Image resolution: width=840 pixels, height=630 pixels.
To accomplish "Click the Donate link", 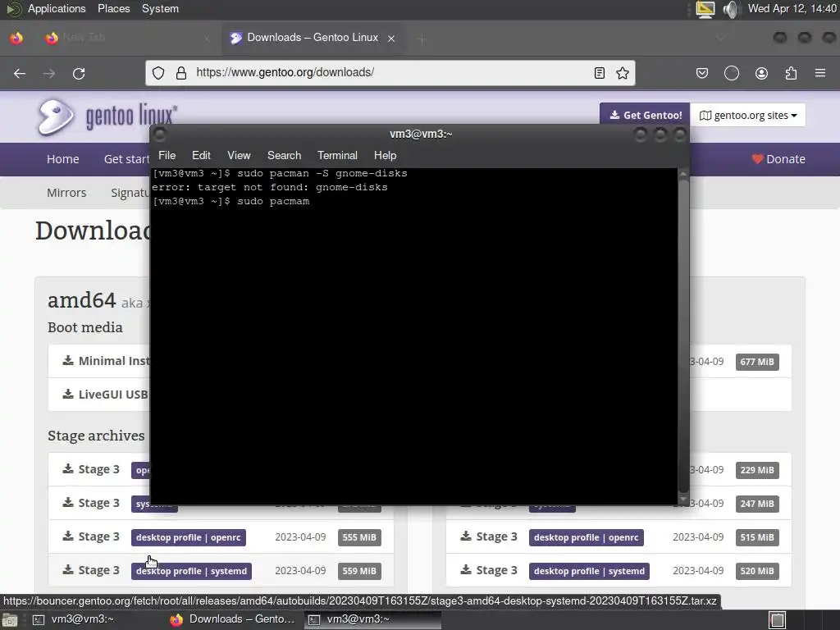I will point(778,159).
